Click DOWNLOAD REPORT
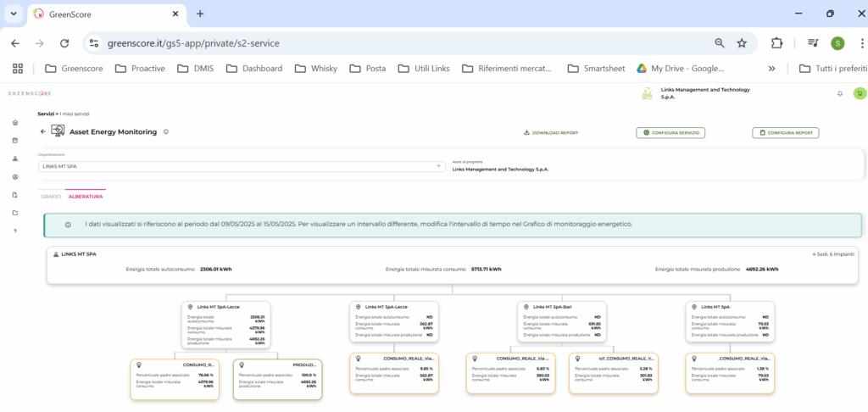 tap(551, 133)
